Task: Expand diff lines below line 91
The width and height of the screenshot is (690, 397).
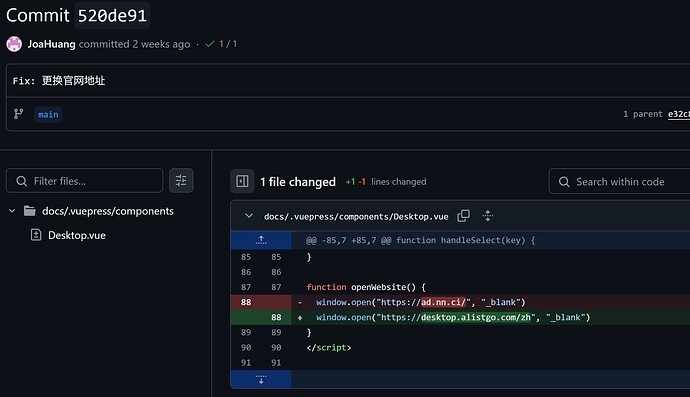Action: pos(261,379)
